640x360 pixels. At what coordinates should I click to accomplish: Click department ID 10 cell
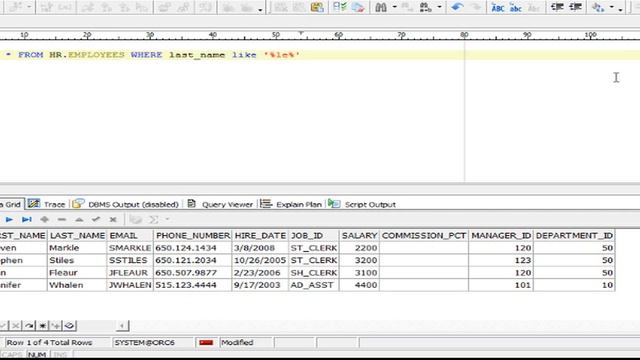pyautogui.click(x=574, y=285)
